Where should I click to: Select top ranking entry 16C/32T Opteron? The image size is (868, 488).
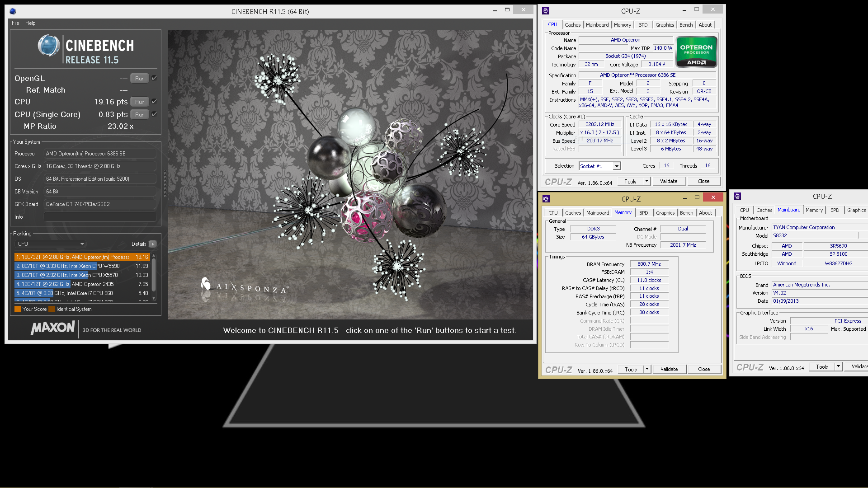click(82, 257)
